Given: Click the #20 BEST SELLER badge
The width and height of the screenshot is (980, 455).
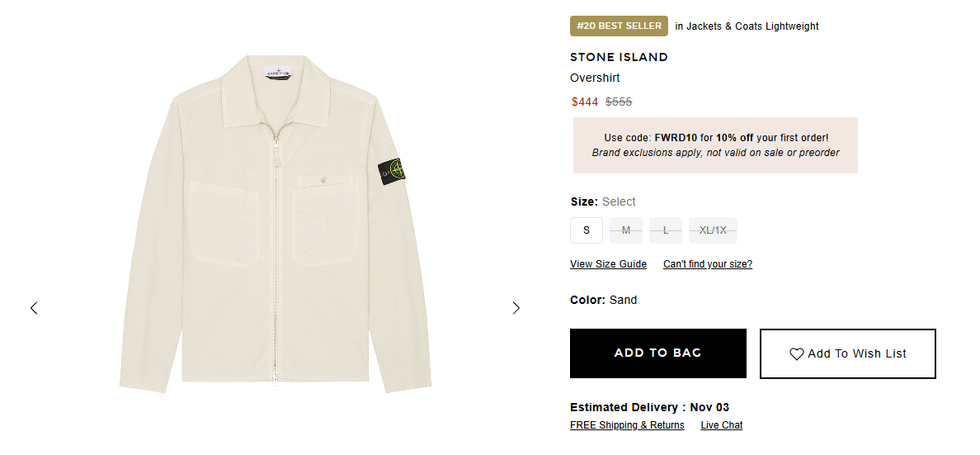Looking at the screenshot, I should 619,26.
